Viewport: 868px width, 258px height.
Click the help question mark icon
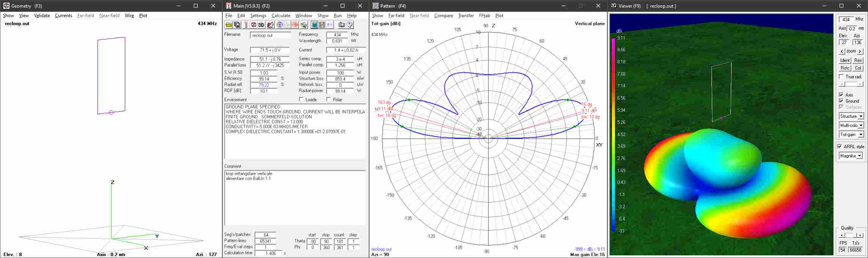point(349,25)
